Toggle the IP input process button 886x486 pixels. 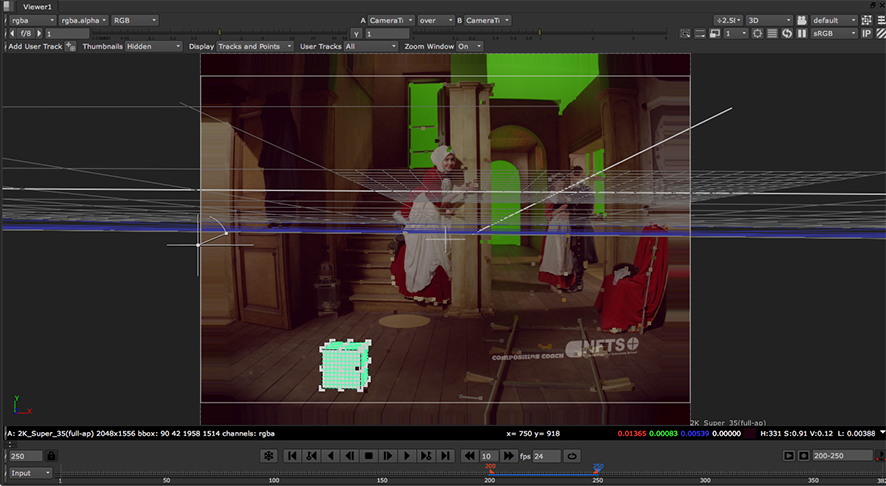pos(867,33)
